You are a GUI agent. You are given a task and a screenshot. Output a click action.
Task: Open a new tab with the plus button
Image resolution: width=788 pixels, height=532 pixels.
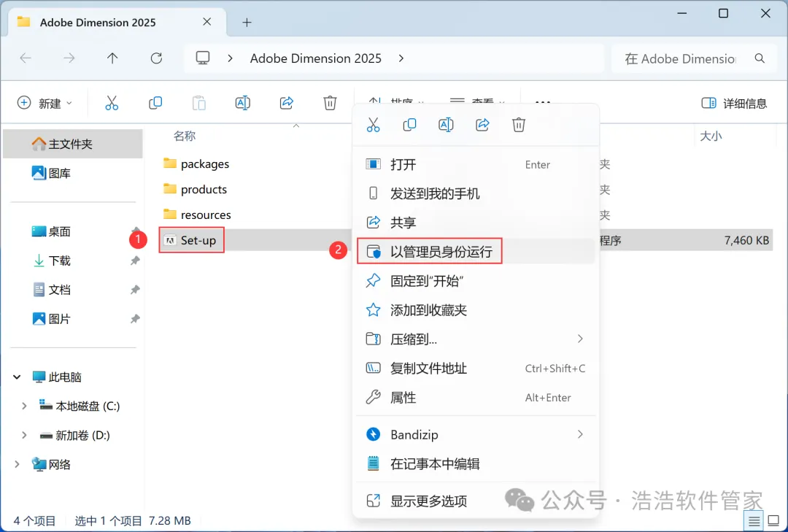coord(247,22)
